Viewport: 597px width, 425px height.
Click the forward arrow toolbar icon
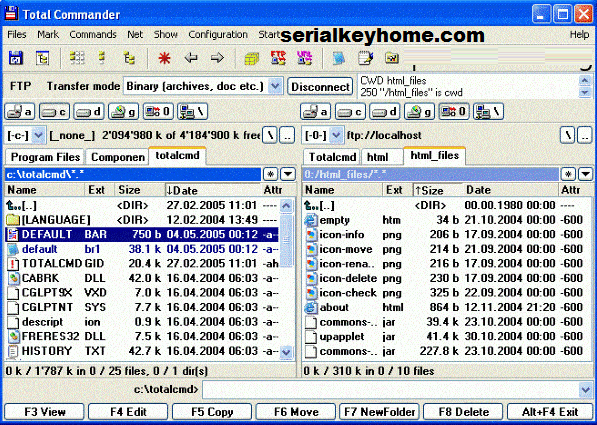tap(217, 58)
